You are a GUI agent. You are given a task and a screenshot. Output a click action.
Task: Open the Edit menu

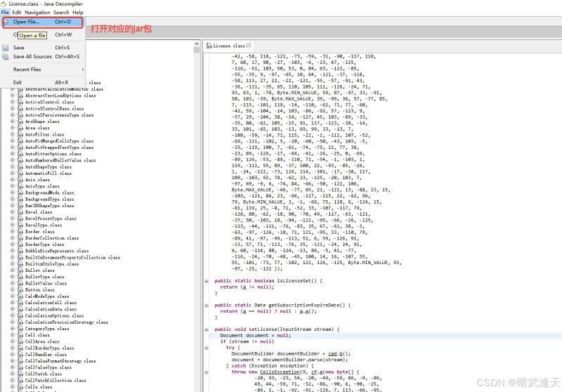coord(16,12)
